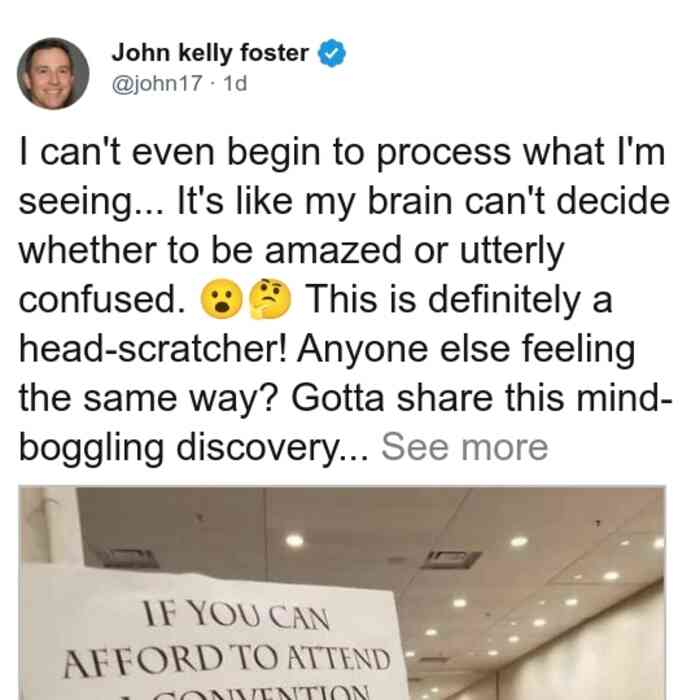Visit the @john17 handle link
Image resolution: width=700 pixels, height=700 pixels.
tap(157, 83)
